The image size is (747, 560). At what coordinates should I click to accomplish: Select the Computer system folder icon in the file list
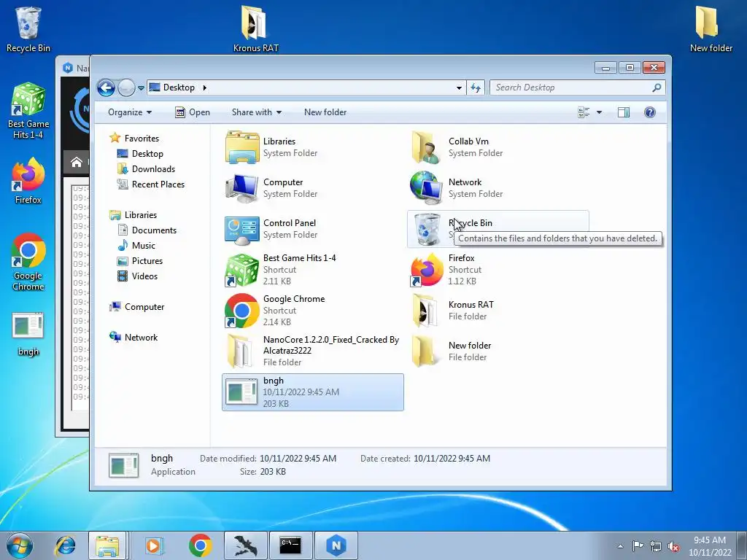click(242, 189)
